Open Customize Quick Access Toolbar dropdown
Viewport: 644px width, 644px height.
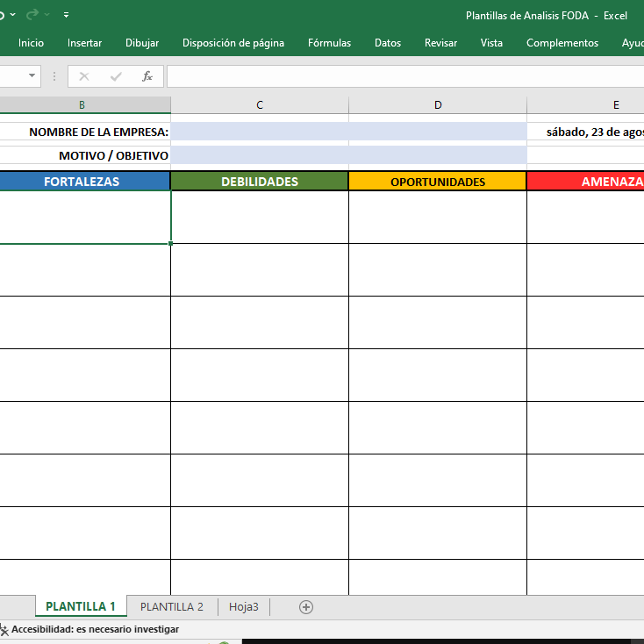(x=67, y=15)
